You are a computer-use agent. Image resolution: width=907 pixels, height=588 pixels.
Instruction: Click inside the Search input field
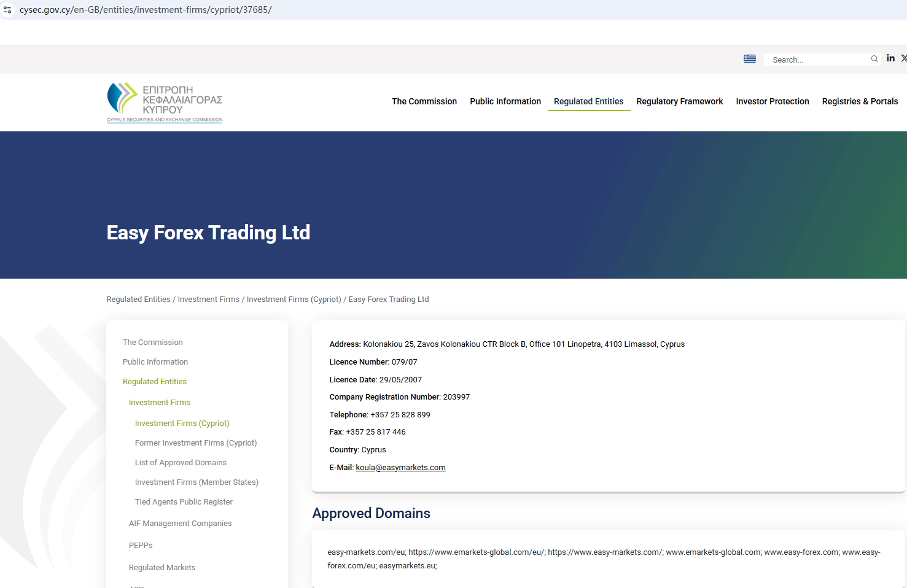tap(817, 60)
